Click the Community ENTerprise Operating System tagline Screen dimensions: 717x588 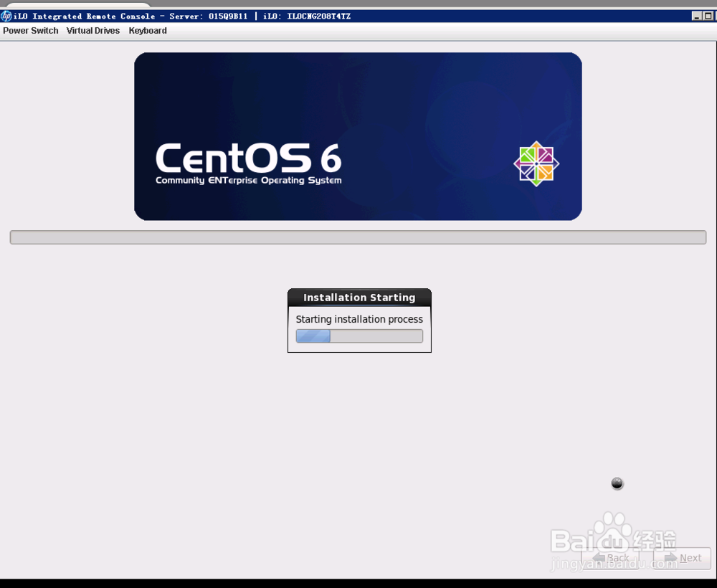248,180
